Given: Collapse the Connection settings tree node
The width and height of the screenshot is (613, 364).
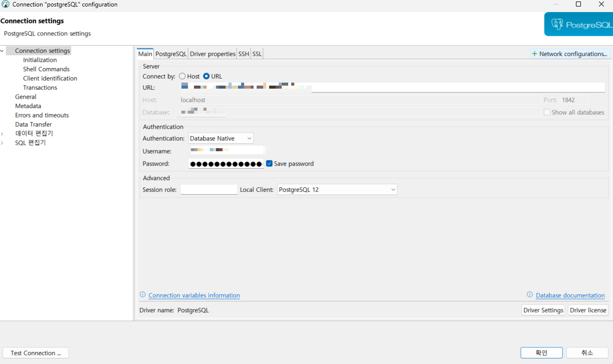Looking at the screenshot, I should pyautogui.click(x=3, y=51).
